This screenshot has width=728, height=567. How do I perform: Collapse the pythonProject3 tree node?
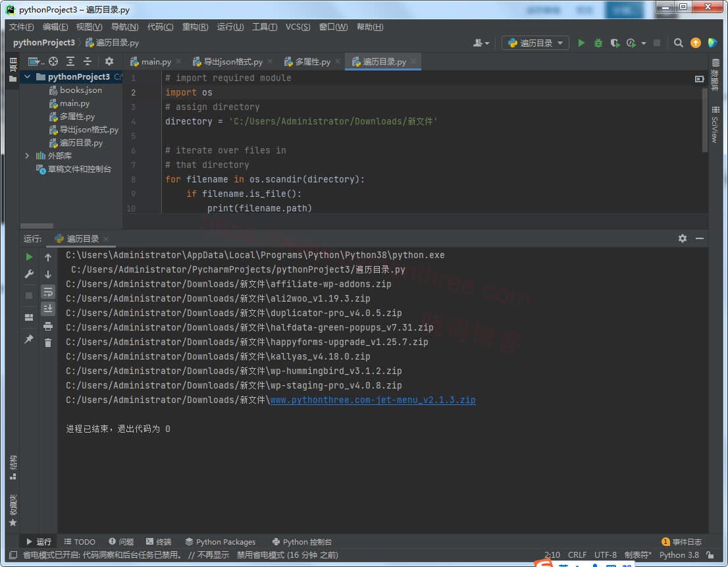click(28, 76)
